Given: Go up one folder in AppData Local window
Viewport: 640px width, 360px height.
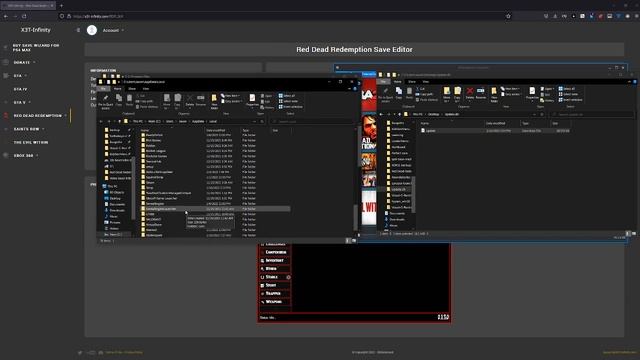Looking at the screenshot, I should click(x=120, y=121).
